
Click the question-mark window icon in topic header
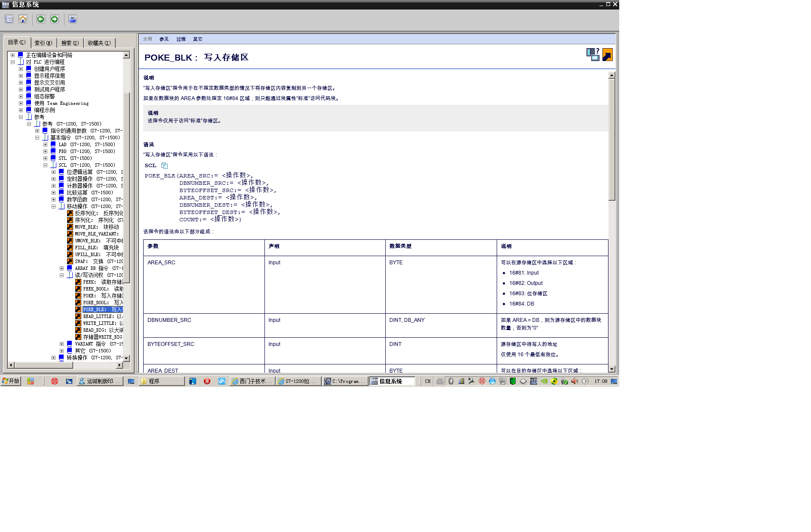pyautogui.click(x=593, y=55)
